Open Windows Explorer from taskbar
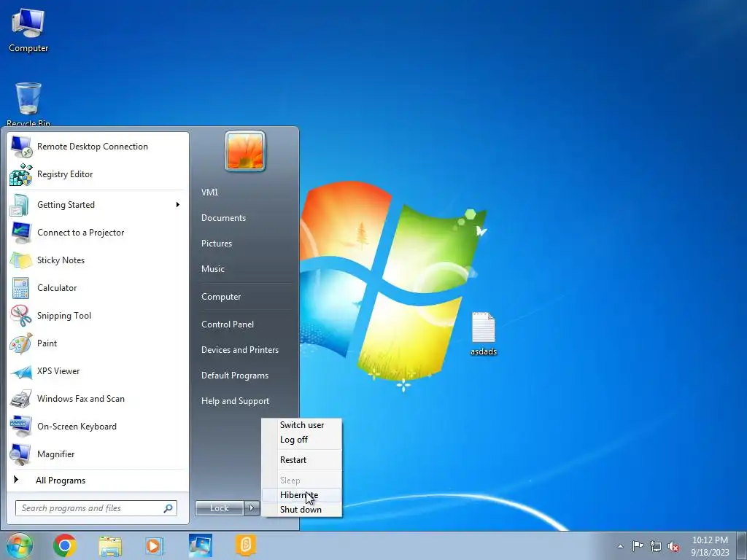This screenshot has width=747, height=560. (110, 545)
